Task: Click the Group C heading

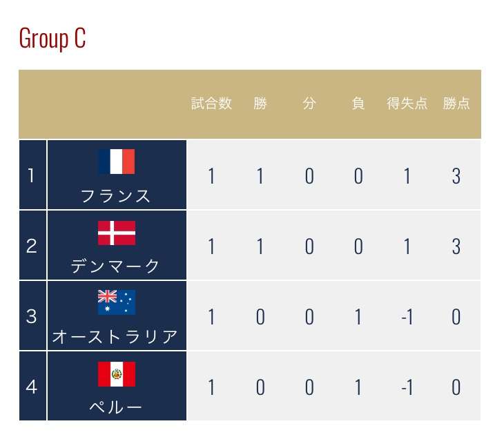Action: [x=52, y=38]
